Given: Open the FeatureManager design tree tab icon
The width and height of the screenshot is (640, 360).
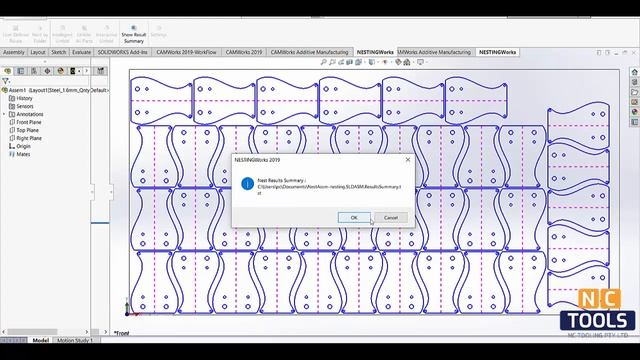Looking at the screenshot, I should click(7, 71).
